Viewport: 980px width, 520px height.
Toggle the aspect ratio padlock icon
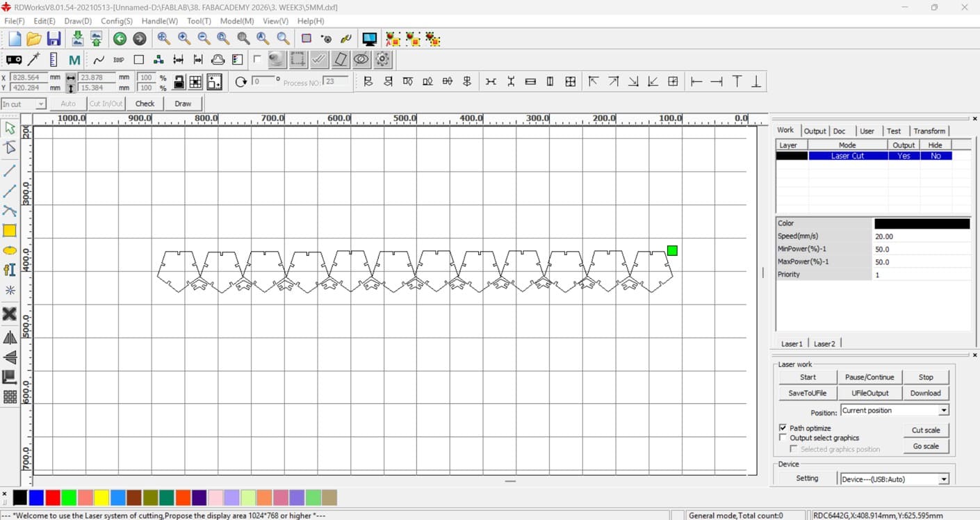click(x=179, y=82)
